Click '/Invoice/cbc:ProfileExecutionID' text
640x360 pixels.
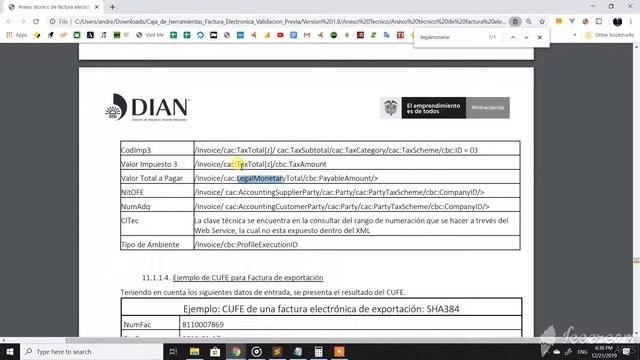click(x=246, y=244)
